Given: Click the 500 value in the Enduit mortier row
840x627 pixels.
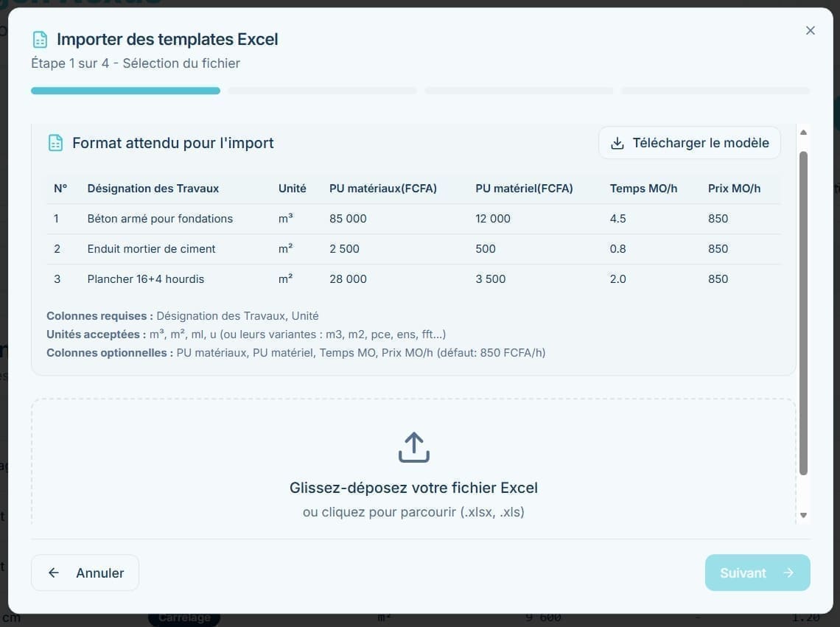Looking at the screenshot, I should (486, 248).
